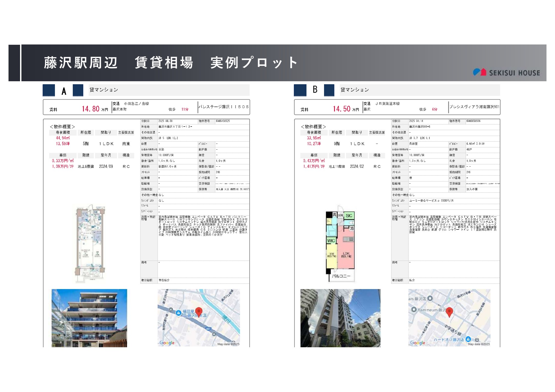Select area value 33.95㎡ for property B

click(x=314, y=138)
